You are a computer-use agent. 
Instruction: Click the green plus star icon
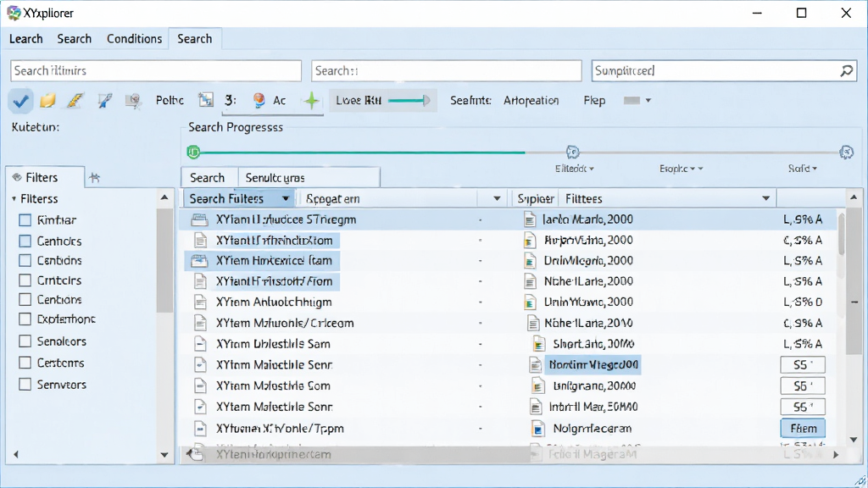(x=312, y=100)
